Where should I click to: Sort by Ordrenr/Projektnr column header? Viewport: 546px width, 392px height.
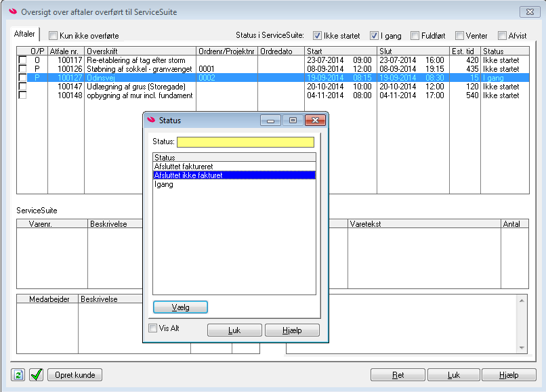click(x=227, y=51)
